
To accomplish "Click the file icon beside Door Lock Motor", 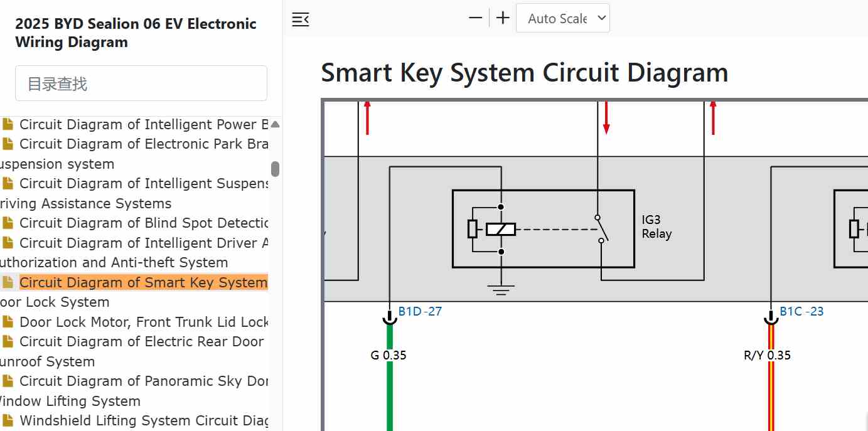I will 8,322.
